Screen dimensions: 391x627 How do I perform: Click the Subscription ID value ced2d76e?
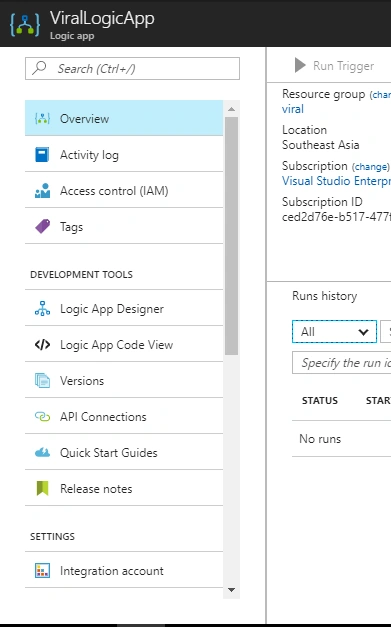coord(336,217)
